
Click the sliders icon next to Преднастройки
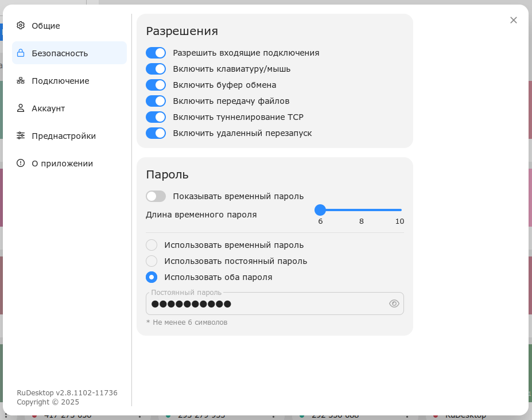click(x=21, y=135)
